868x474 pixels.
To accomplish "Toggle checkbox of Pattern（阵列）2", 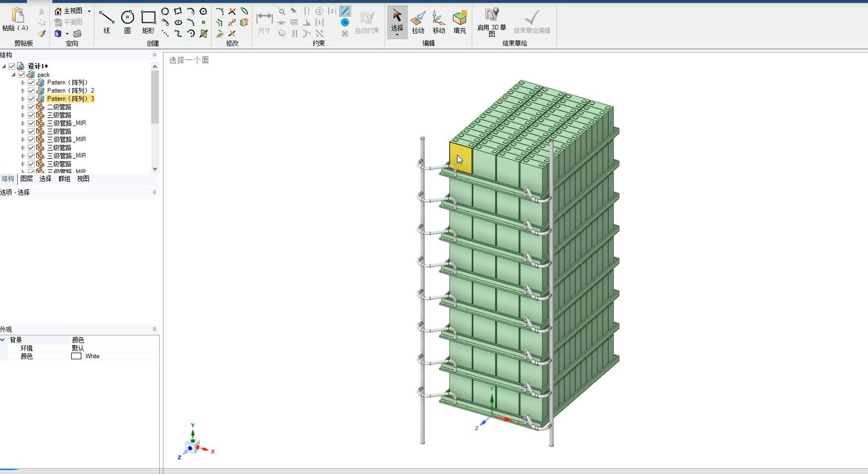I will [x=31, y=91].
